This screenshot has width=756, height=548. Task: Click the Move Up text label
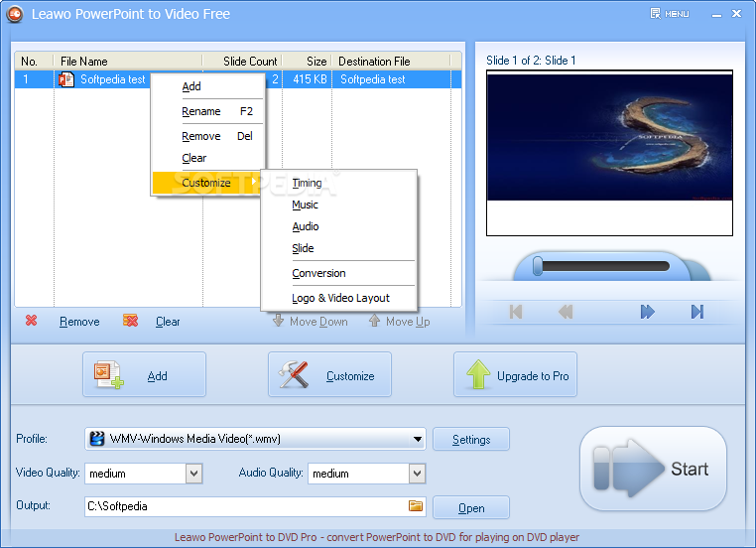(408, 322)
